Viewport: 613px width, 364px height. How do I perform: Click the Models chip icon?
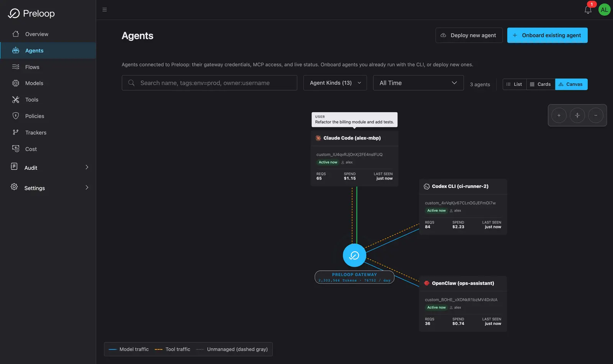(16, 83)
